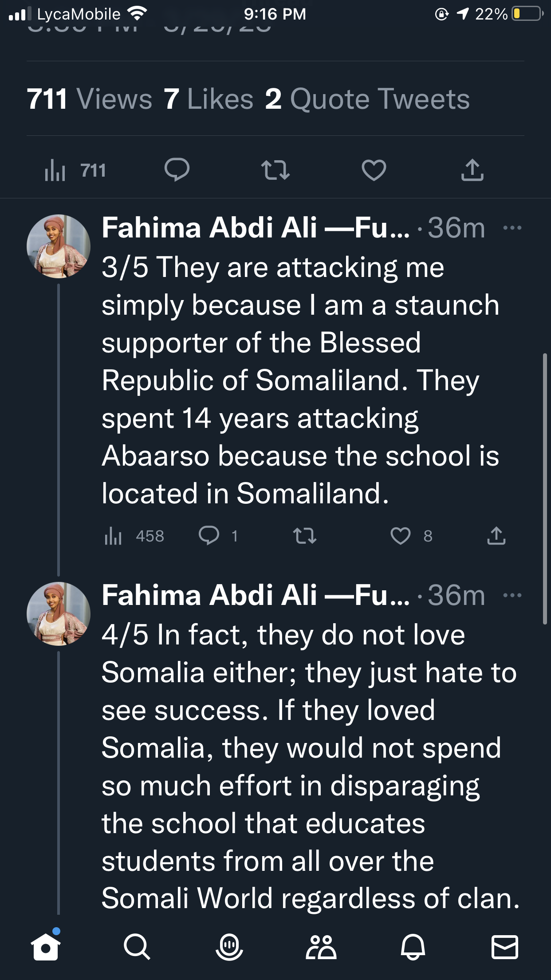
Task: Go to Home tab
Action: pyautogui.click(x=46, y=947)
